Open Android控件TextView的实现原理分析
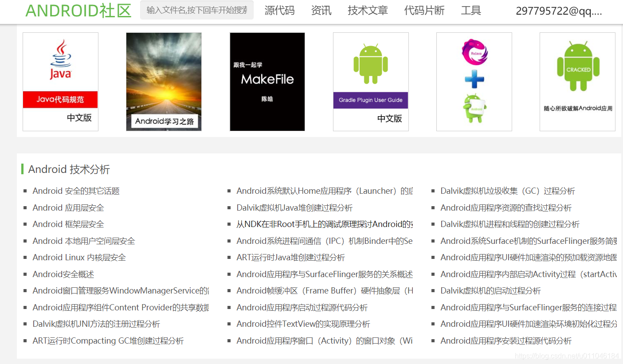This screenshot has width=623, height=364. tap(303, 324)
